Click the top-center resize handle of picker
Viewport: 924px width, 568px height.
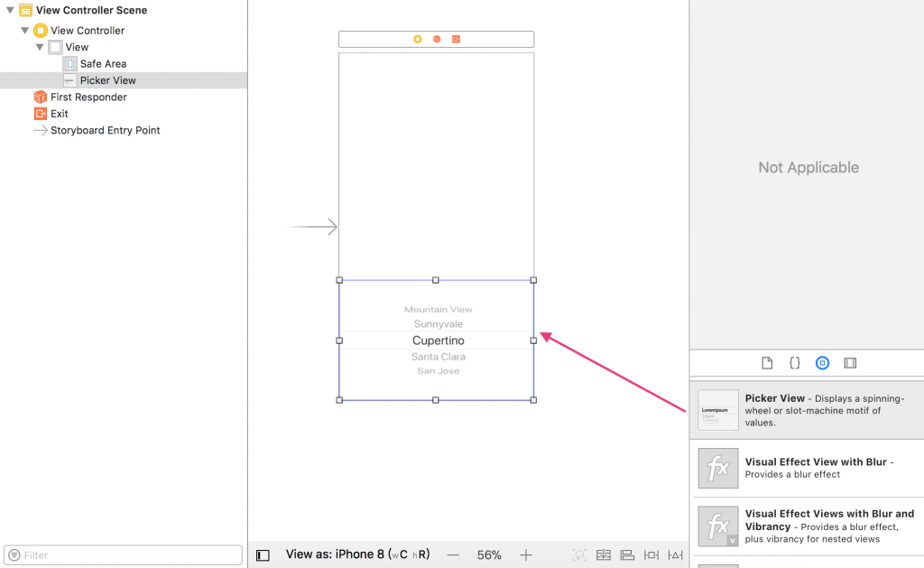point(436,280)
